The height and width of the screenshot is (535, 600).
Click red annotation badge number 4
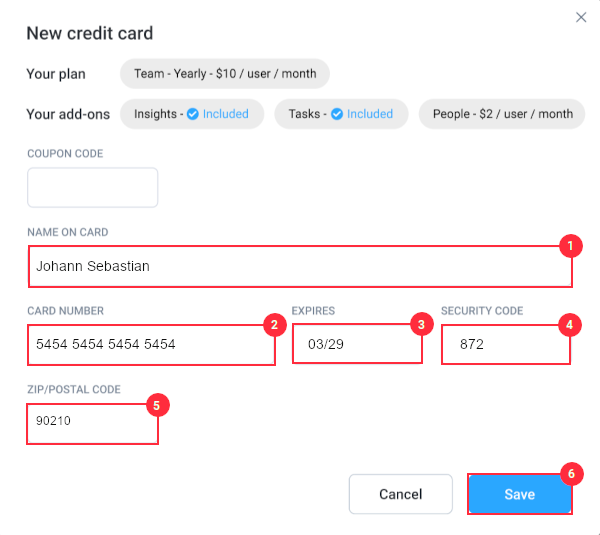tap(570, 325)
